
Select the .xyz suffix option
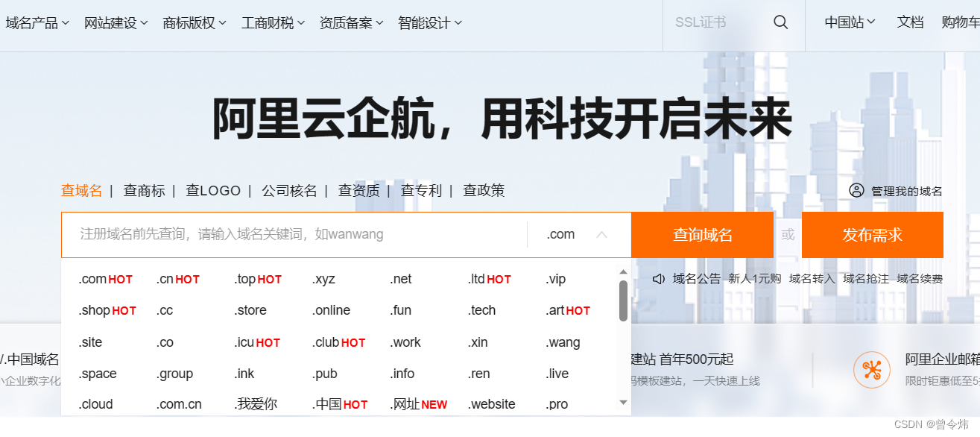click(x=323, y=279)
